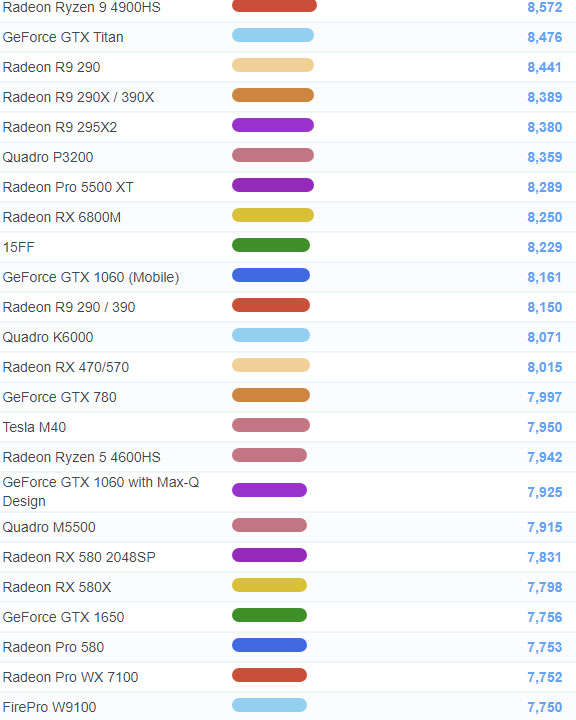Open Radeon R9 295X2 details

pyautogui.click(x=60, y=127)
